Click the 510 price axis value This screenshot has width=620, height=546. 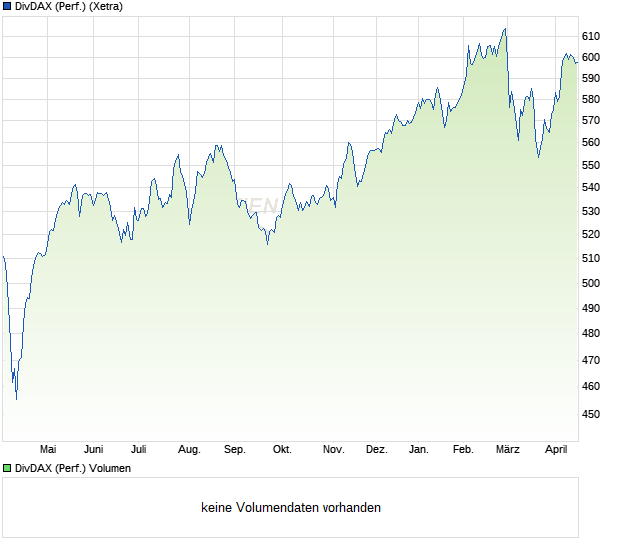point(591,258)
